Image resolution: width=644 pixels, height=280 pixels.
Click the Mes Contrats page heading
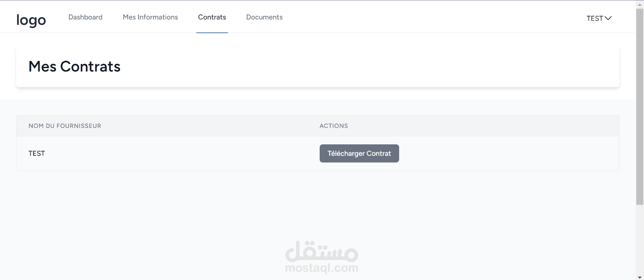click(74, 66)
